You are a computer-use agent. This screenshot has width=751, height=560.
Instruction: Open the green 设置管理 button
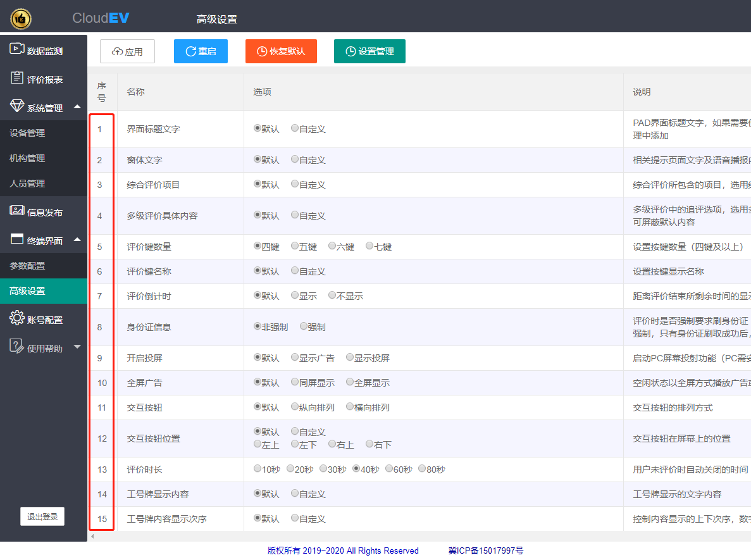pyautogui.click(x=369, y=51)
